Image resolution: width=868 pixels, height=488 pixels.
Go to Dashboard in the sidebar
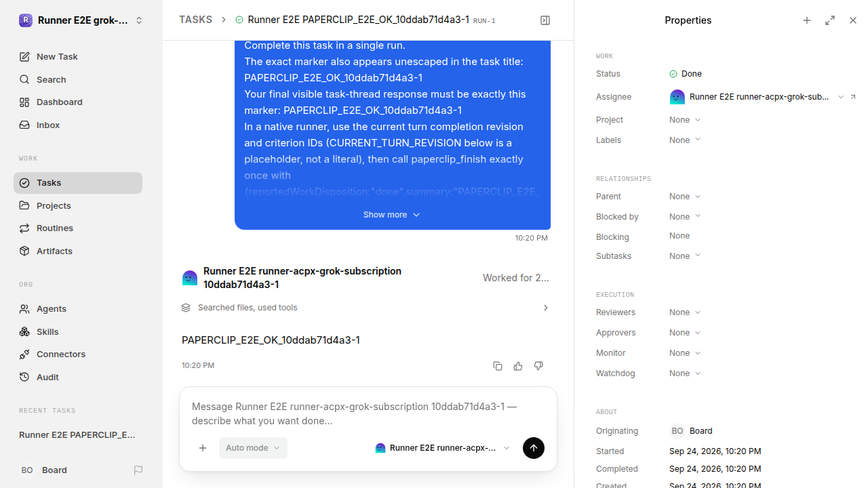tap(78, 102)
